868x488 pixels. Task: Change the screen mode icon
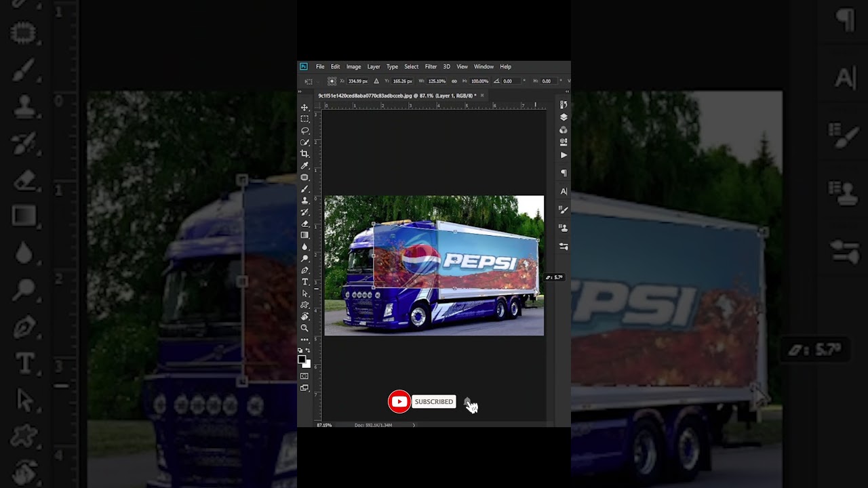pyautogui.click(x=304, y=388)
